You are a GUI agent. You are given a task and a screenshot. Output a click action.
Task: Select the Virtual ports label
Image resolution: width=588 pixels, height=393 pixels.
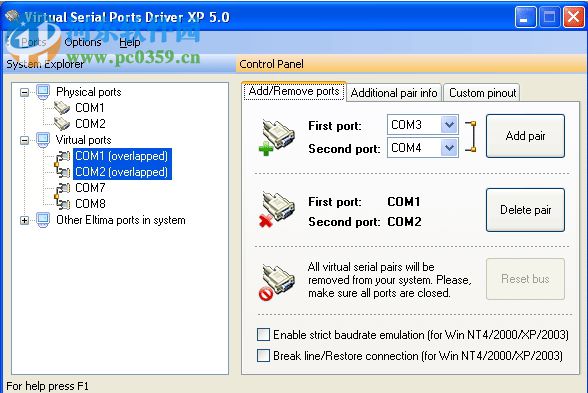pyautogui.click(x=84, y=140)
